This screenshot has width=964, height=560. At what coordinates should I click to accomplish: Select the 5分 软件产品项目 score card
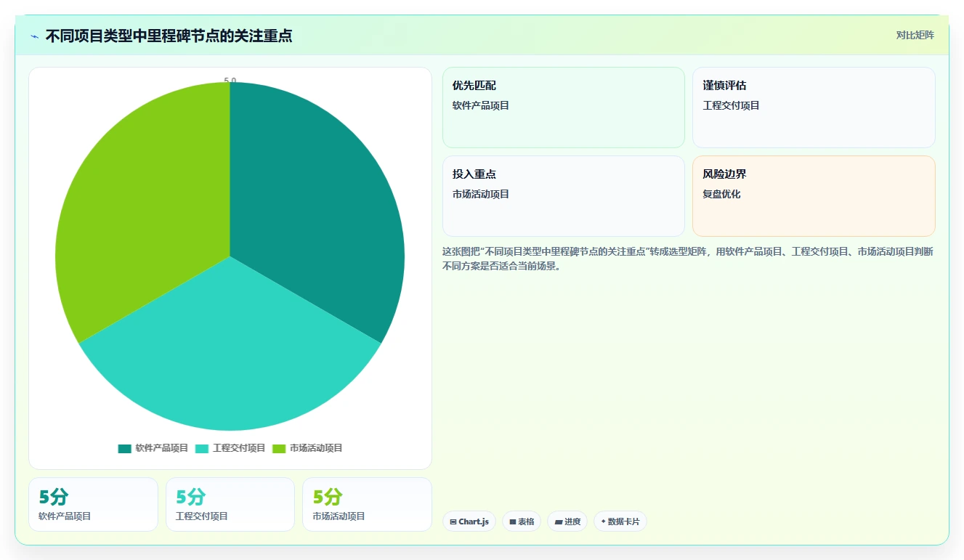tap(93, 504)
